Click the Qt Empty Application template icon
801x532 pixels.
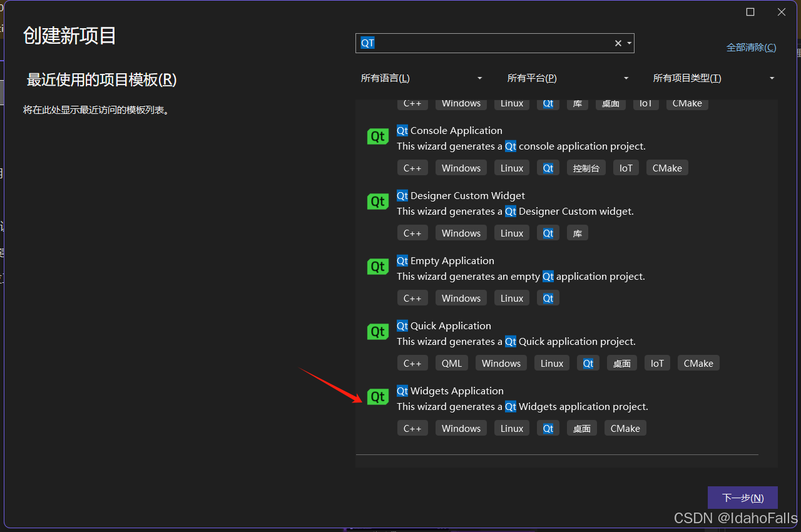click(x=378, y=266)
